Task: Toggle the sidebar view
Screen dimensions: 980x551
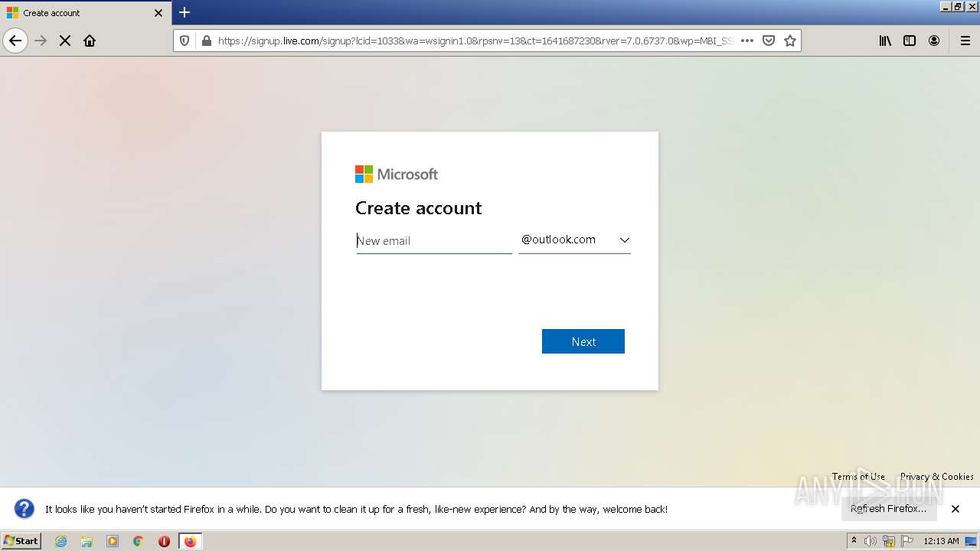Action: click(910, 41)
